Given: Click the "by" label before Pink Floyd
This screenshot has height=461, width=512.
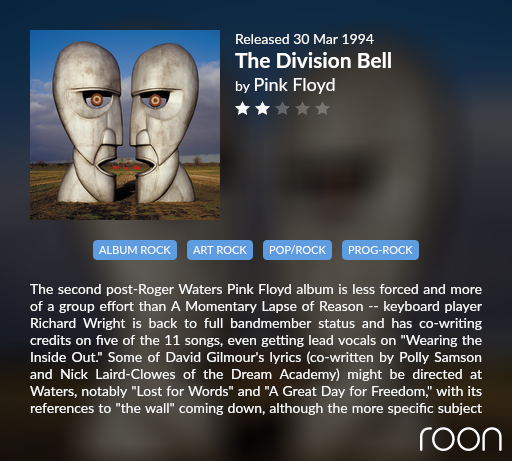Looking at the screenshot, I should point(242,87).
